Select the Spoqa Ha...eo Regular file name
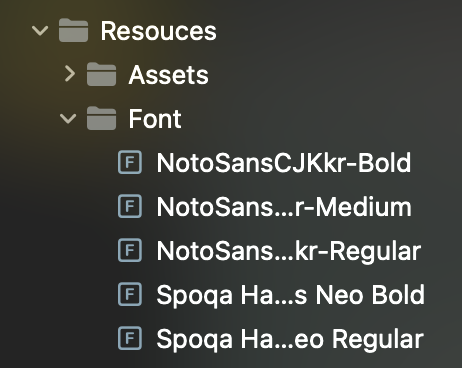The height and width of the screenshot is (368, 462). pos(290,339)
